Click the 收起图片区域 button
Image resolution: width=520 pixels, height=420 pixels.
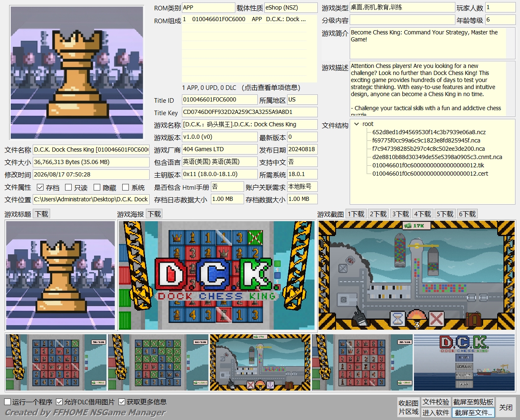click(x=409, y=407)
